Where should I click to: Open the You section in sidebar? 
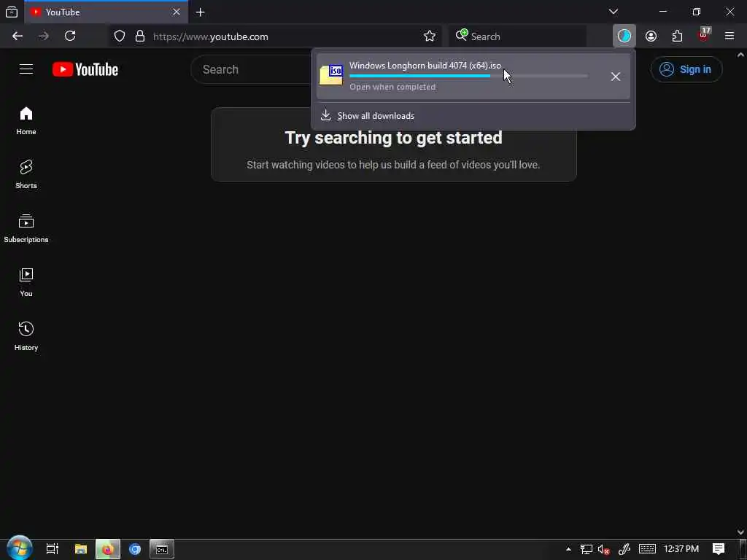pyautogui.click(x=26, y=282)
